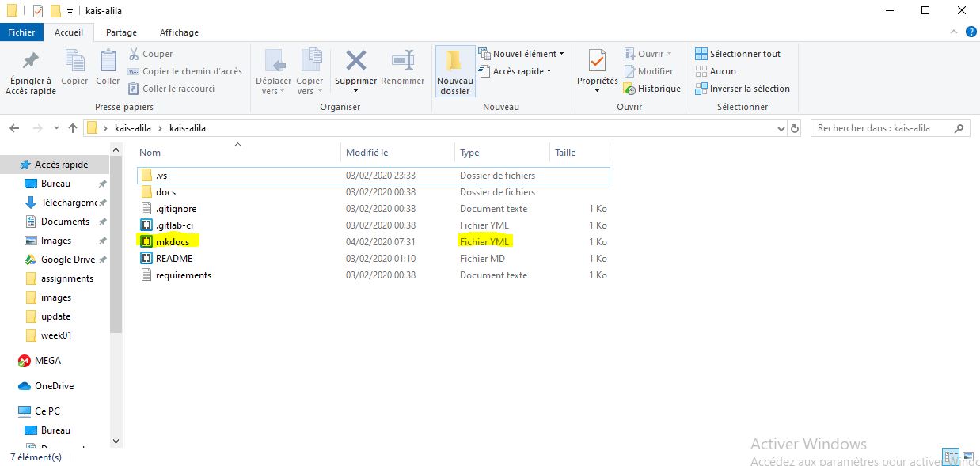Select the docs folder
This screenshot has height=466, width=980.
pos(374,192)
